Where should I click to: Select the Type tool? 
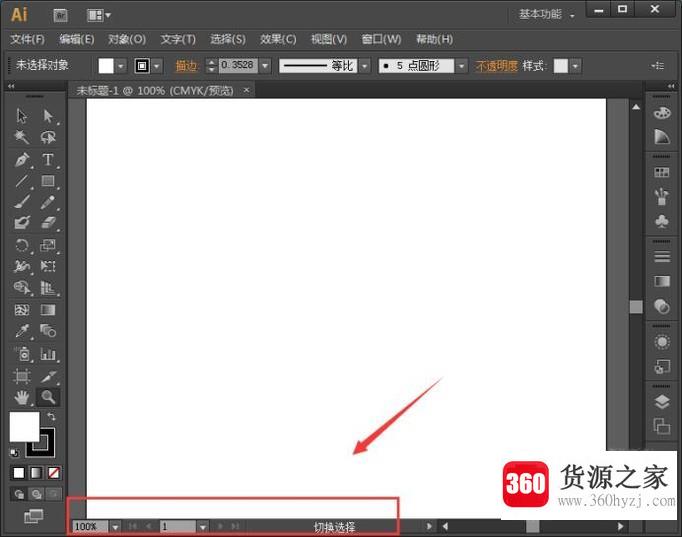click(48, 160)
